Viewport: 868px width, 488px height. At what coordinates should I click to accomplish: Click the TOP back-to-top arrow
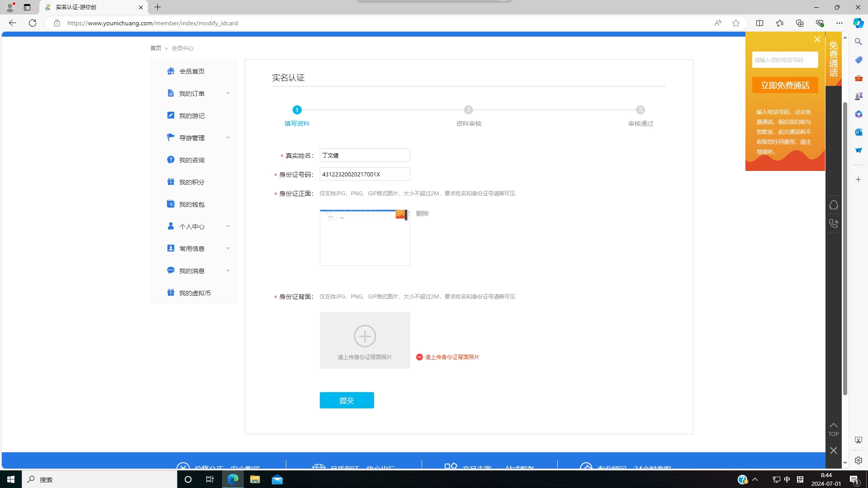click(833, 429)
